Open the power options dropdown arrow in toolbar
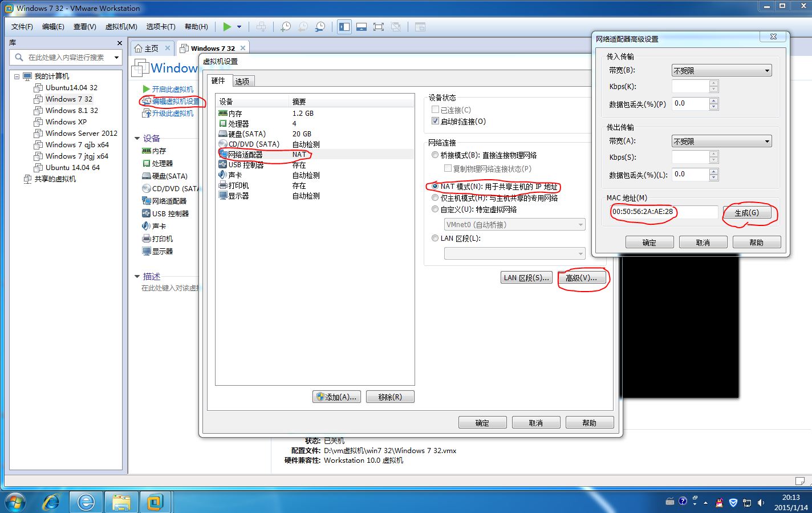Image resolution: width=812 pixels, height=513 pixels. click(239, 27)
